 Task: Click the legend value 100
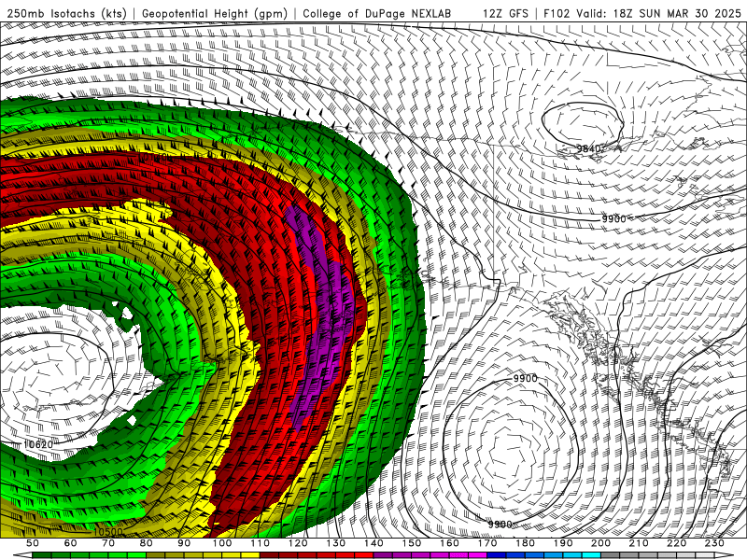[222, 543]
